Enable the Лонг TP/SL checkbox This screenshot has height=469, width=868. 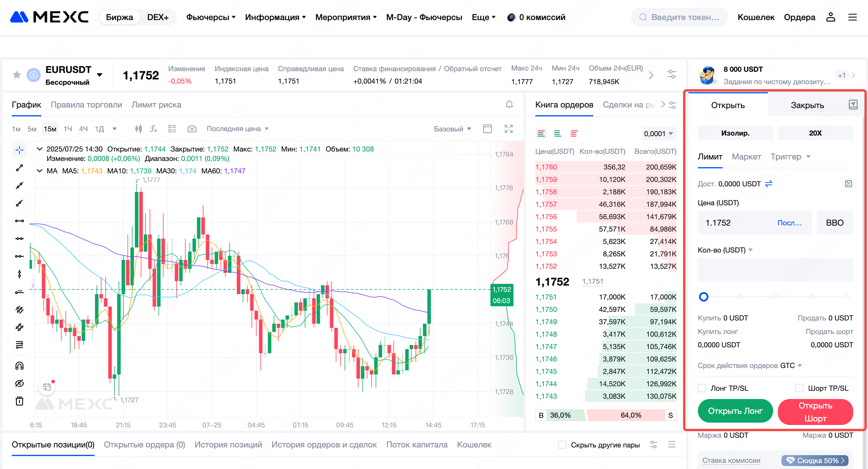click(x=702, y=388)
